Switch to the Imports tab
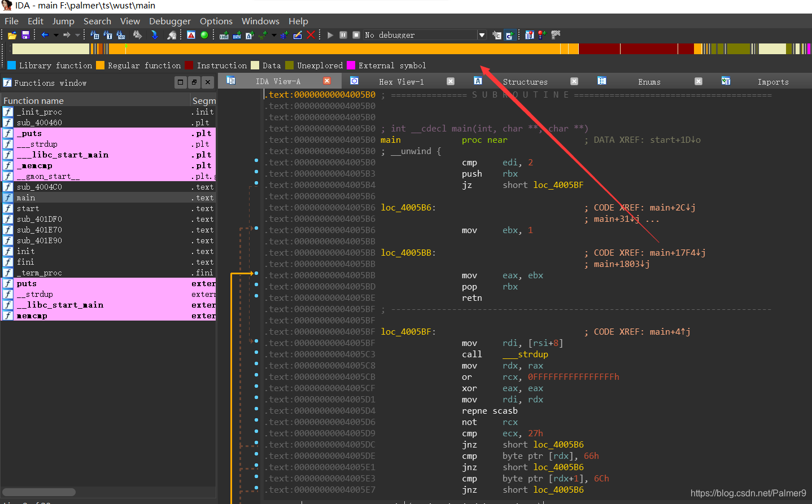812x504 pixels. (773, 82)
